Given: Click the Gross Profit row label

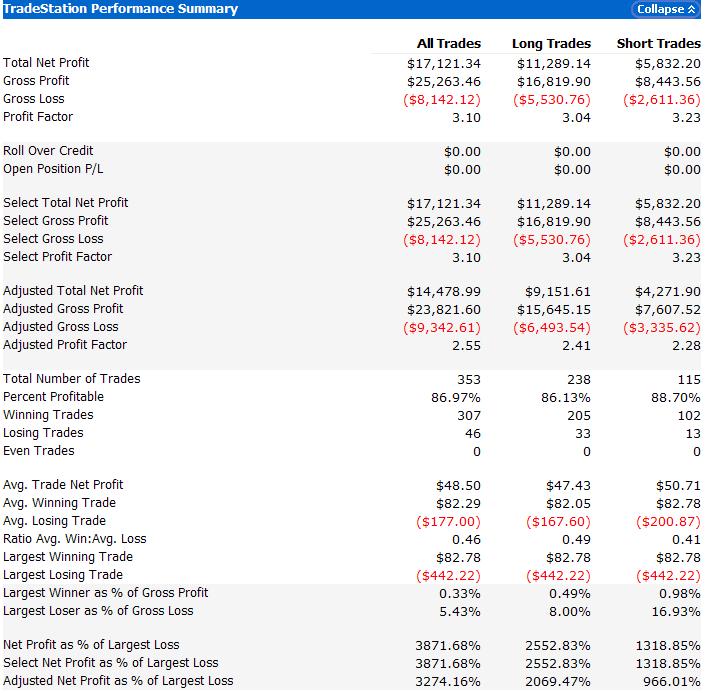Looking at the screenshot, I should pos(36,81).
